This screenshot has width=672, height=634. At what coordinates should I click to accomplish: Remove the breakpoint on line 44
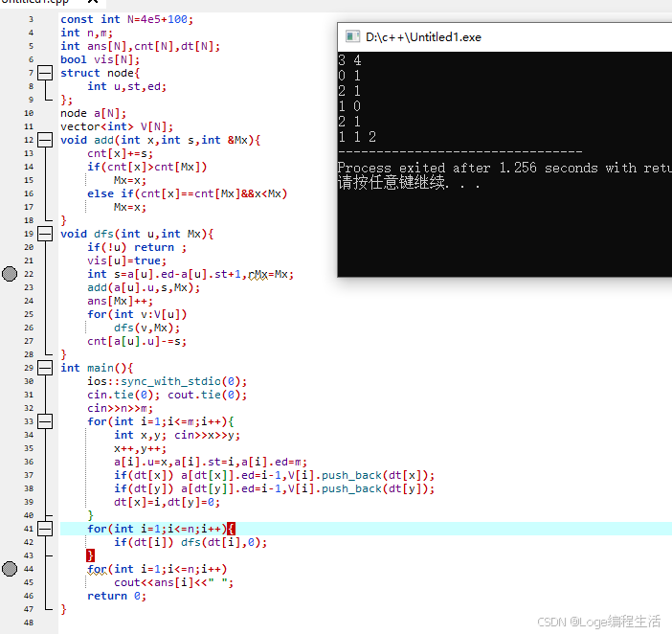10,569
